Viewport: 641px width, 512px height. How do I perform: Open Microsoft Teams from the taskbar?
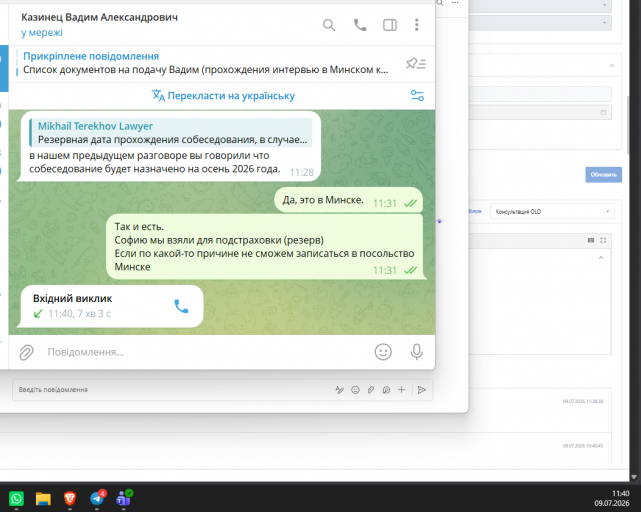point(124,498)
